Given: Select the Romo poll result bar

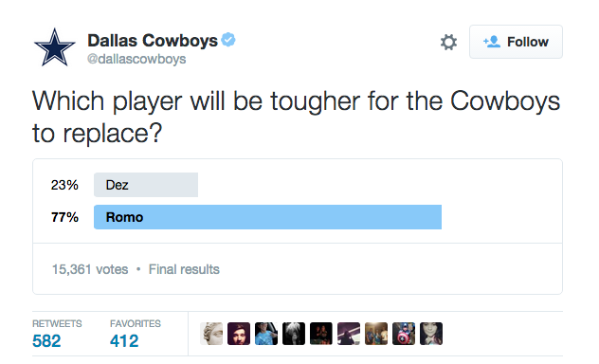Looking at the screenshot, I should click(268, 217).
